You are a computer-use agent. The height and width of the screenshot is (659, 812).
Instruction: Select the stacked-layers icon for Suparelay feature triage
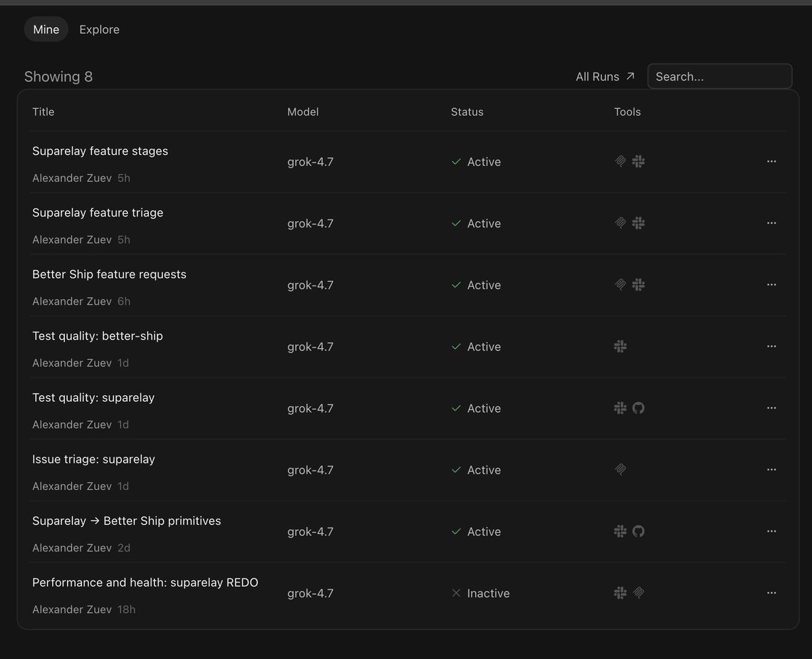(621, 223)
